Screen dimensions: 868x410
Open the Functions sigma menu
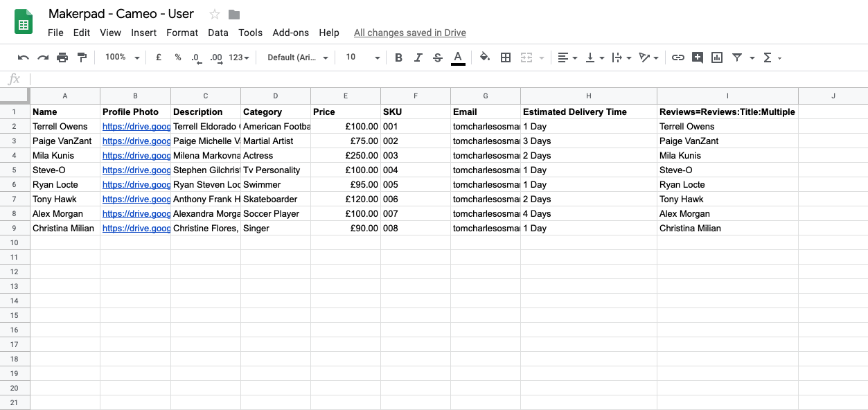coord(772,57)
